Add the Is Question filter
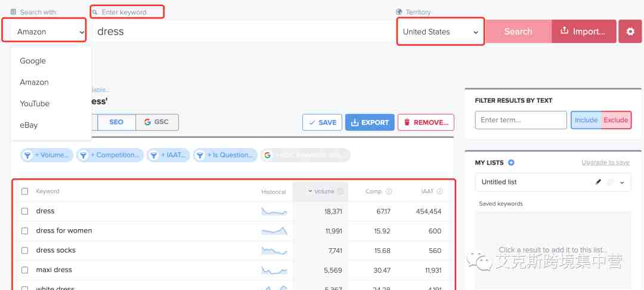This screenshot has width=644, height=290. coord(225,155)
